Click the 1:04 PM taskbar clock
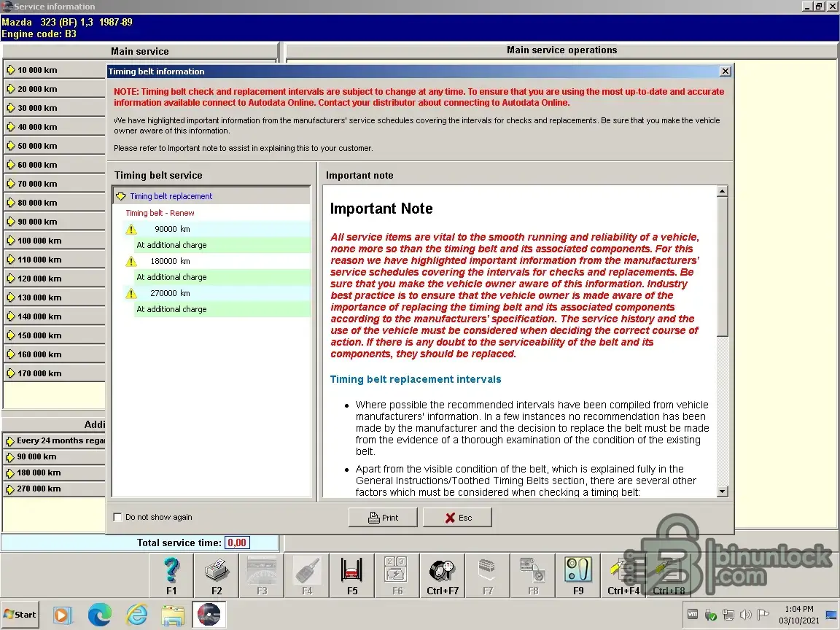This screenshot has height=630, width=840. click(x=798, y=609)
